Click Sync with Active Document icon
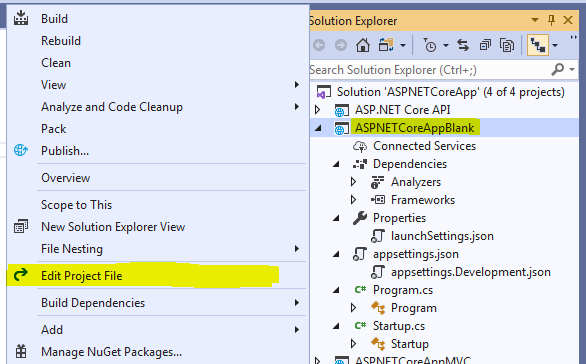The width and height of the screenshot is (586, 364). (463, 45)
